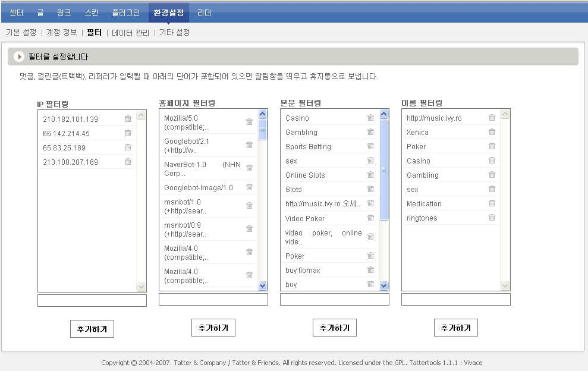Delete Online Slots body filter

click(x=370, y=174)
